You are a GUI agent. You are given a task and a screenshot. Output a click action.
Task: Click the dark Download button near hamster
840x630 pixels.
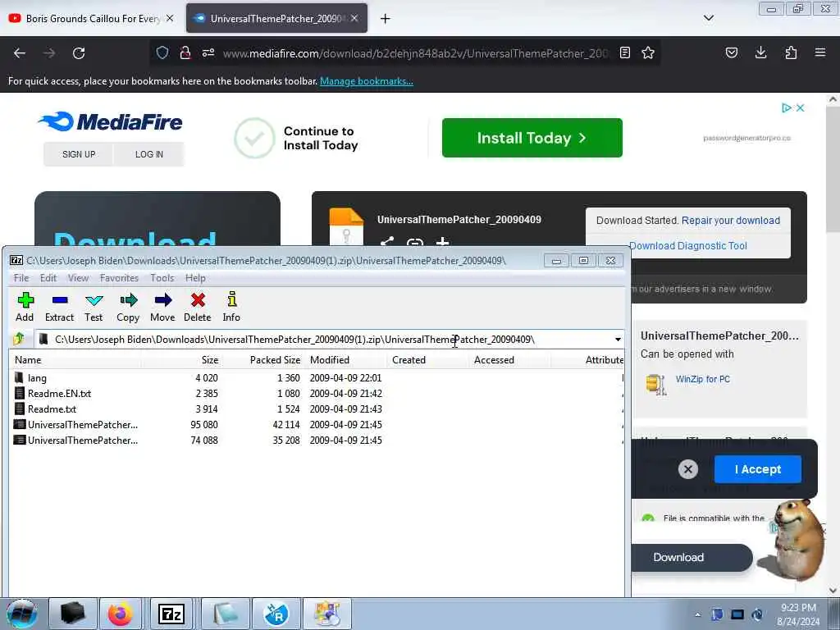(691, 557)
